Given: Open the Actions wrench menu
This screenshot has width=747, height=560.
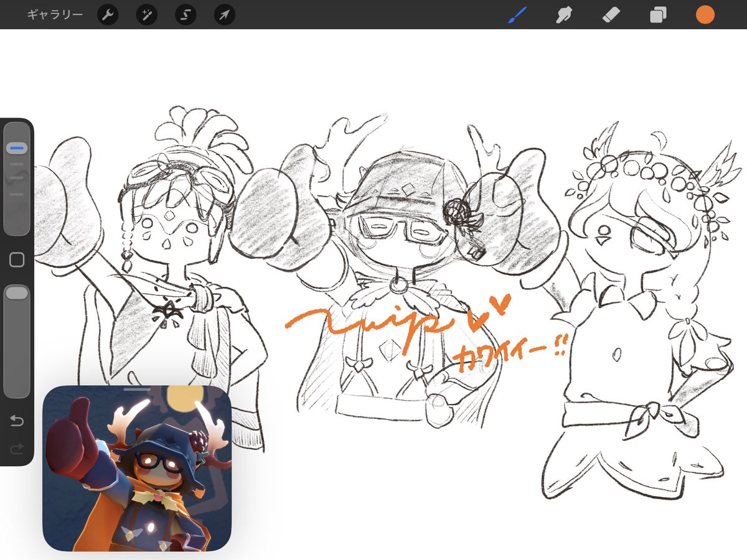Looking at the screenshot, I should (108, 14).
